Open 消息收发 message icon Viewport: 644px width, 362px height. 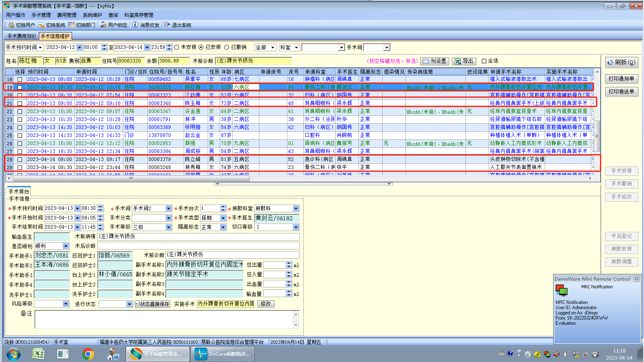tap(135, 25)
